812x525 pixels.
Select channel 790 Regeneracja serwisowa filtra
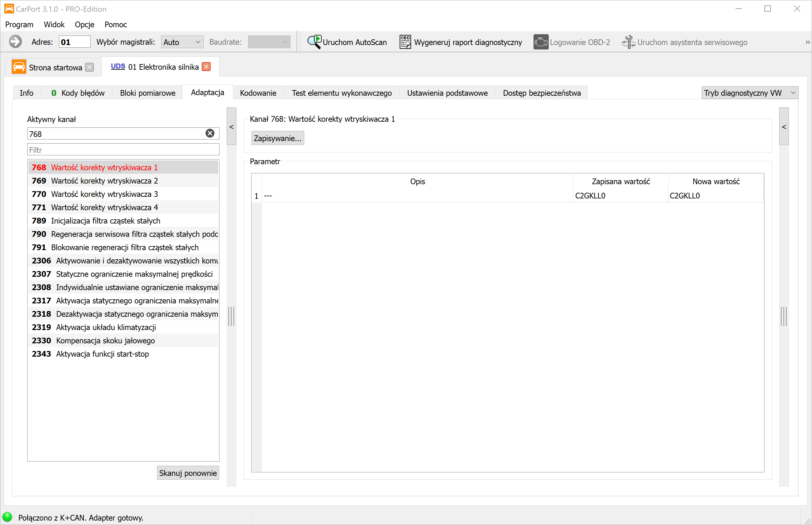coord(123,234)
